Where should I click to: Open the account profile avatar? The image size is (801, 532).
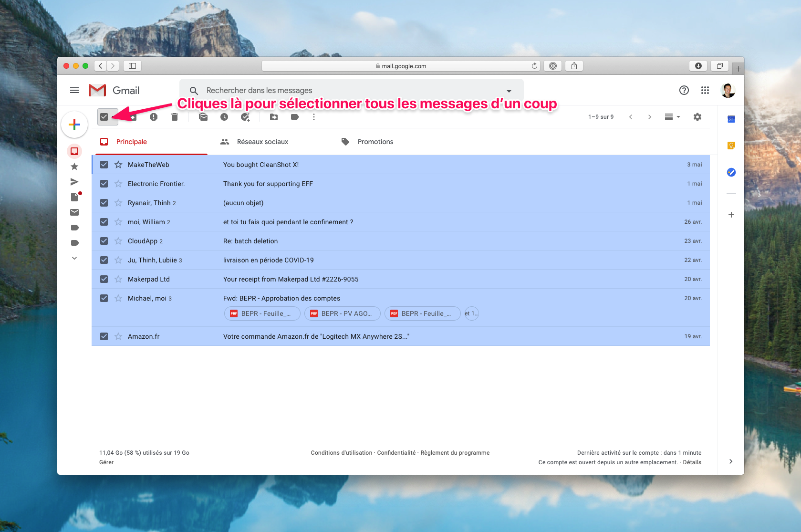tap(728, 90)
